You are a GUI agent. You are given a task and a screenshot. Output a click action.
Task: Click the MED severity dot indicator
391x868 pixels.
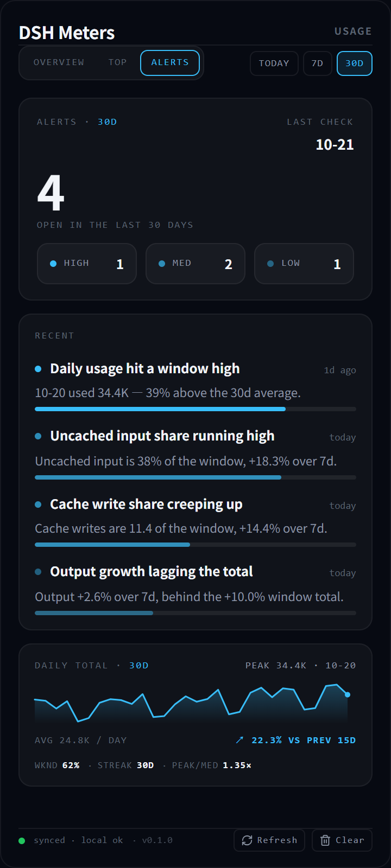click(x=162, y=264)
